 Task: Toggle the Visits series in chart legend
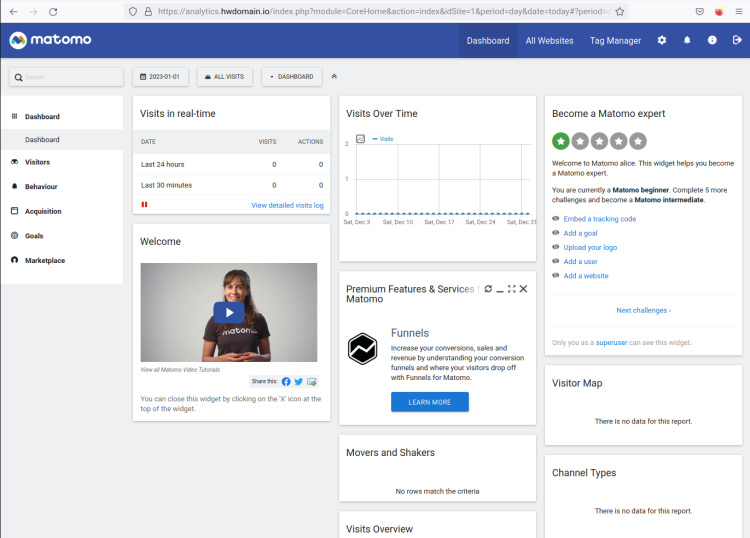(x=383, y=139)
